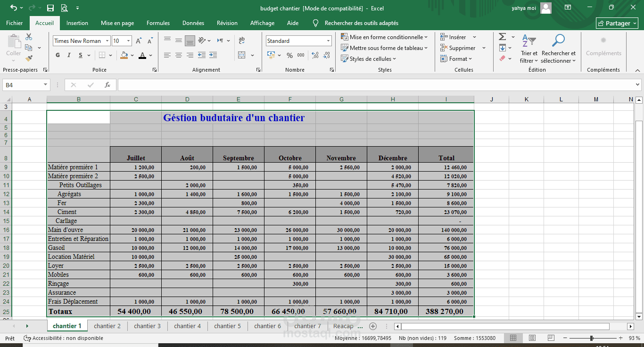This screenshot has height=347, width=644.
Task: Click the Save floppy disk icon
Action: point(50,8)
